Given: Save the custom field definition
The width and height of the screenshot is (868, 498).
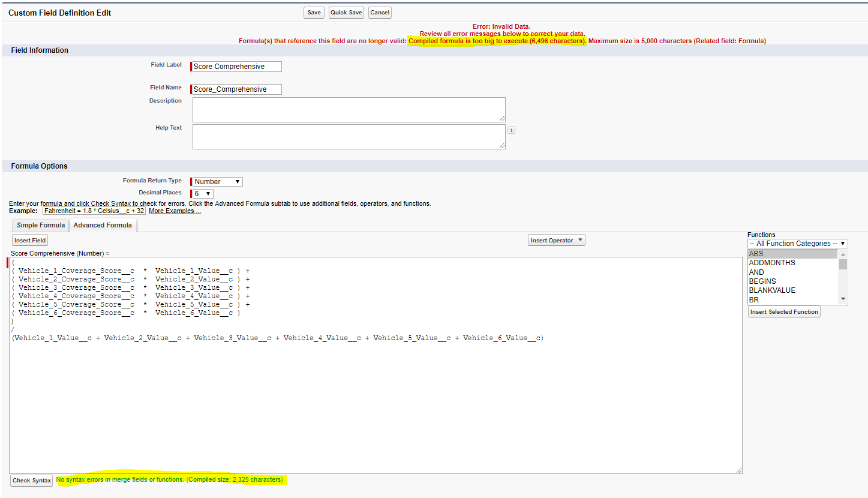Looking at the screenshot, I should tap(314, 12).
